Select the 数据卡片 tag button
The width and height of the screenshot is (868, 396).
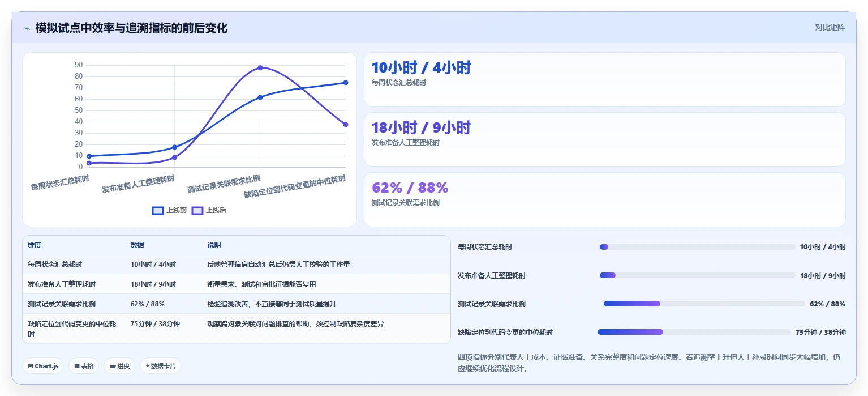[161, 366]
